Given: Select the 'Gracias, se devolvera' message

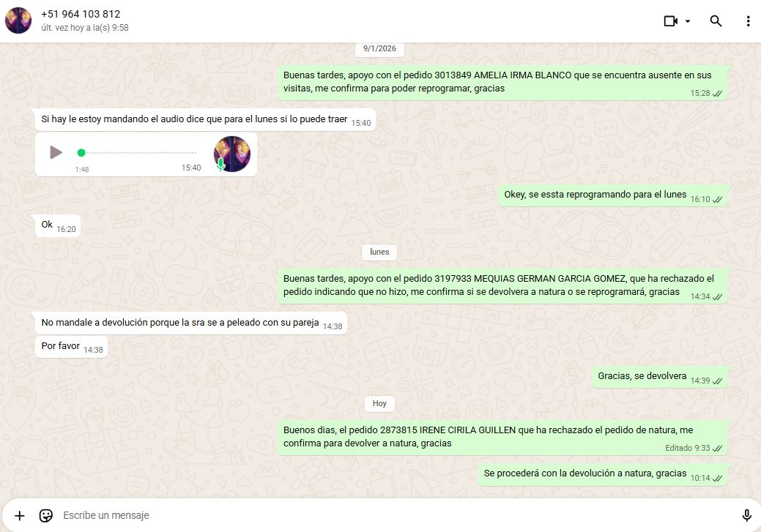Looking at the screenshot, I should click(642, 376).
